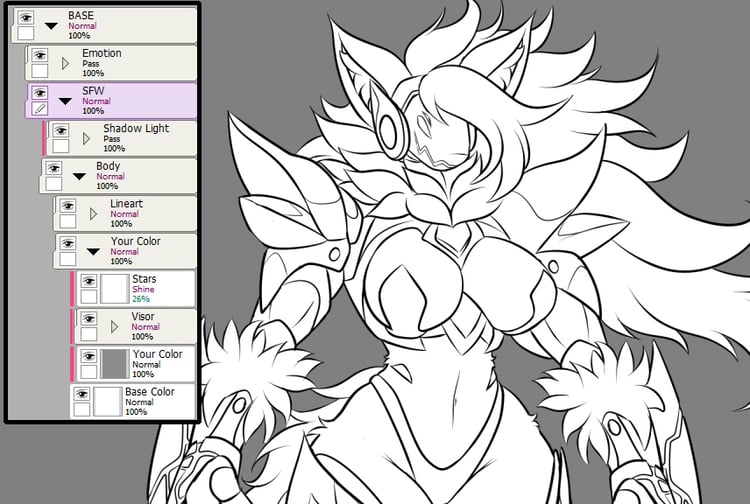
Task: Click the pencil icon on the SFW folder
Action: click(40, 109)
